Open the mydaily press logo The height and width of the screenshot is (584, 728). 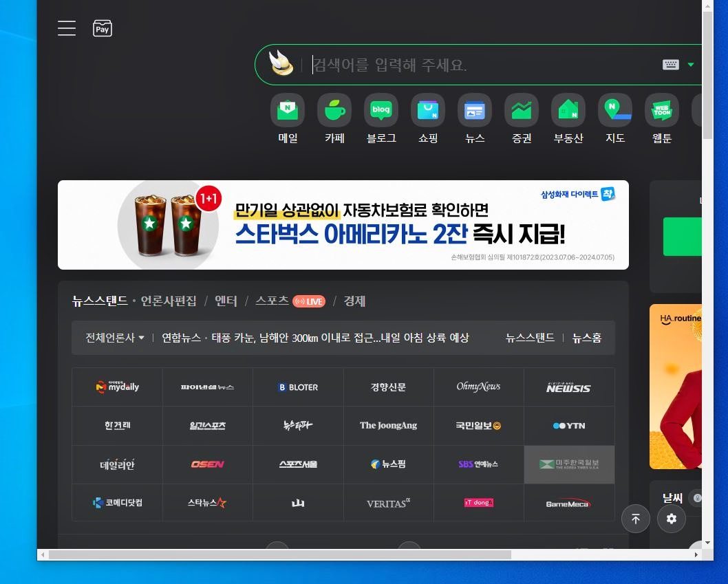coord(118,387)
